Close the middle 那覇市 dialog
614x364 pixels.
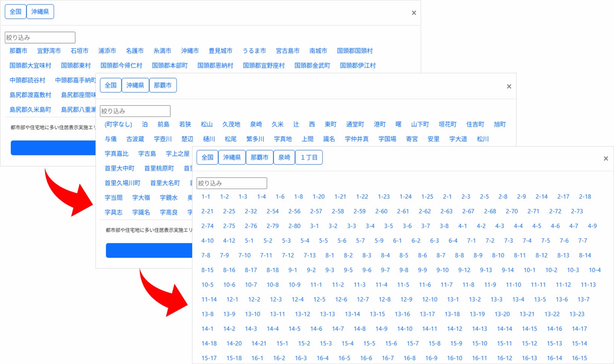tap(509, 86)
